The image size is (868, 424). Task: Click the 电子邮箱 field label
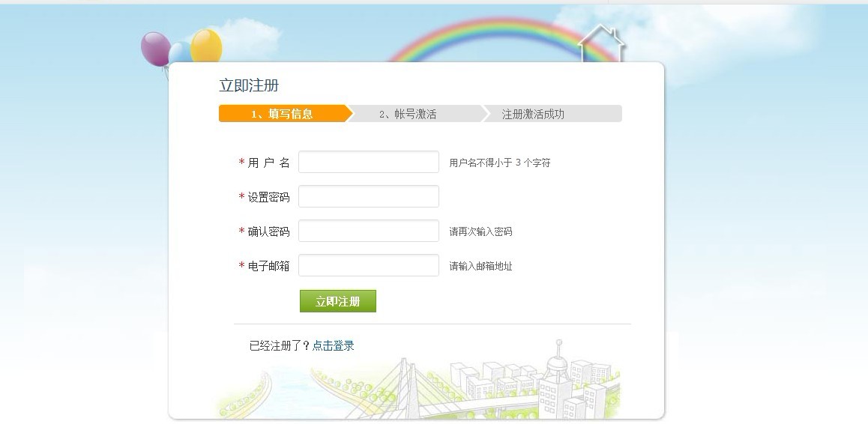(x=268, y=266)
